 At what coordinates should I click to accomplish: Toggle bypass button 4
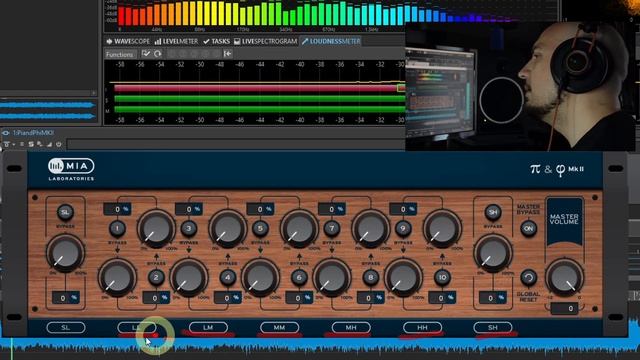(228, 278)
